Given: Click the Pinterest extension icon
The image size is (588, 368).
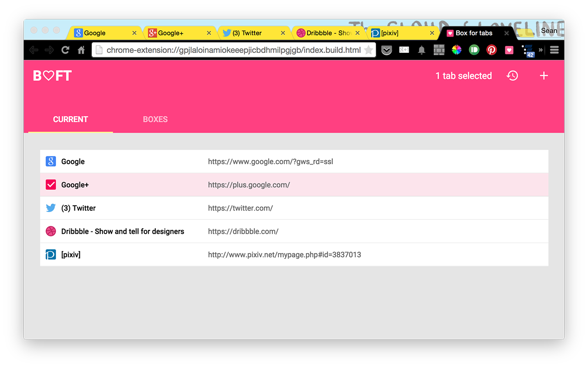Looking at the screenshot, I should (x=492, y=50).
